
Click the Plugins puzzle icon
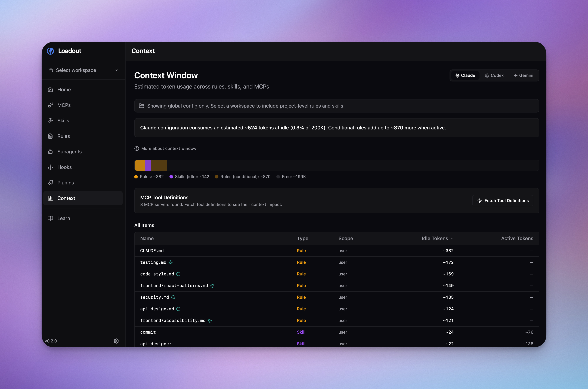[50, 183]
